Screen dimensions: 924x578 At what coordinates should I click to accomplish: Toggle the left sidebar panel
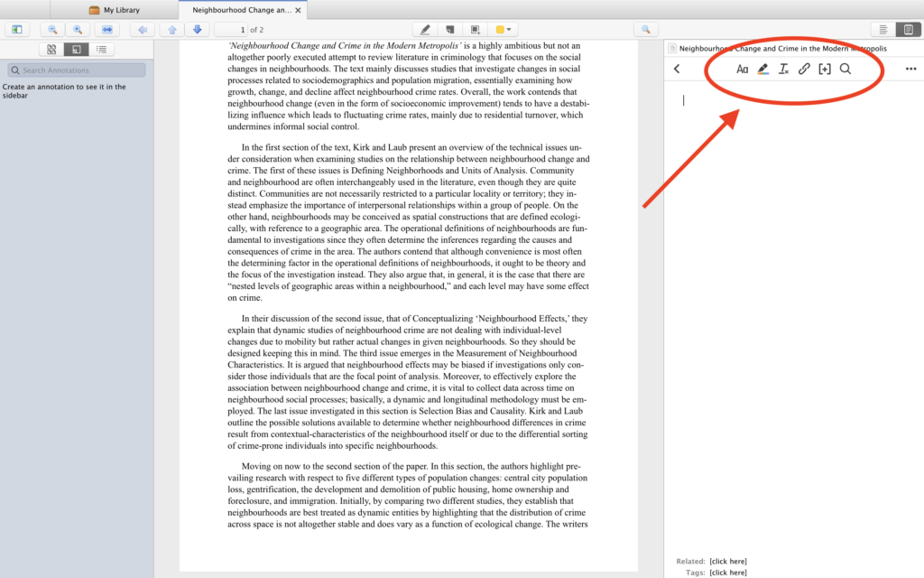click(x=17, y=30)
